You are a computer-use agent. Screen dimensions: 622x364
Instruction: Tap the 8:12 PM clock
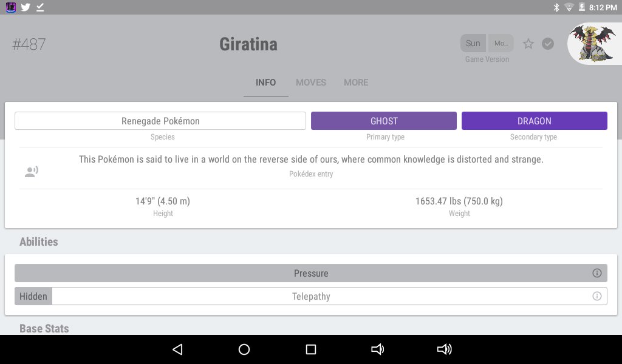pyautogui.click(x=603, y=7)
